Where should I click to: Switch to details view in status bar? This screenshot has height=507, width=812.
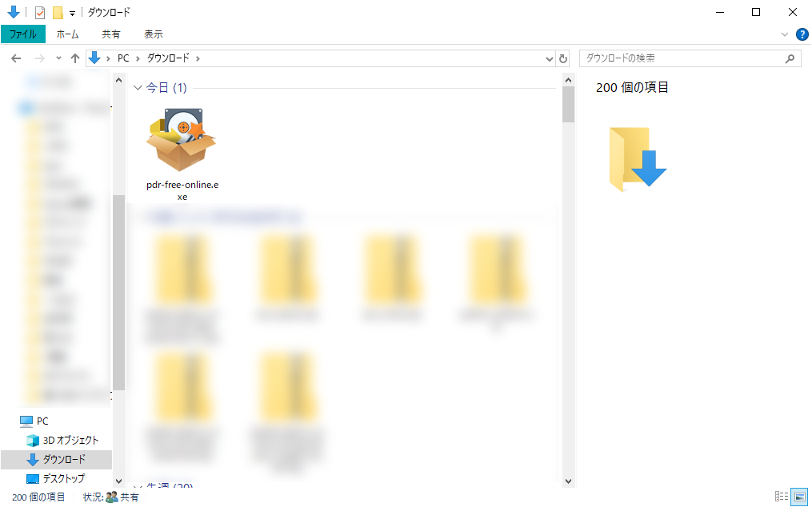[782, 496]
